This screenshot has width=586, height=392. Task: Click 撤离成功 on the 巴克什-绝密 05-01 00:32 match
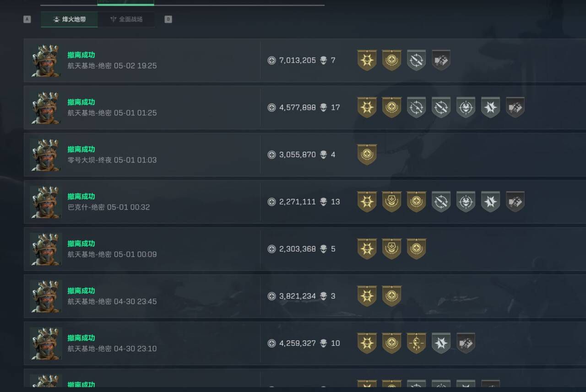pyautogui.click(x=81, y=196)
